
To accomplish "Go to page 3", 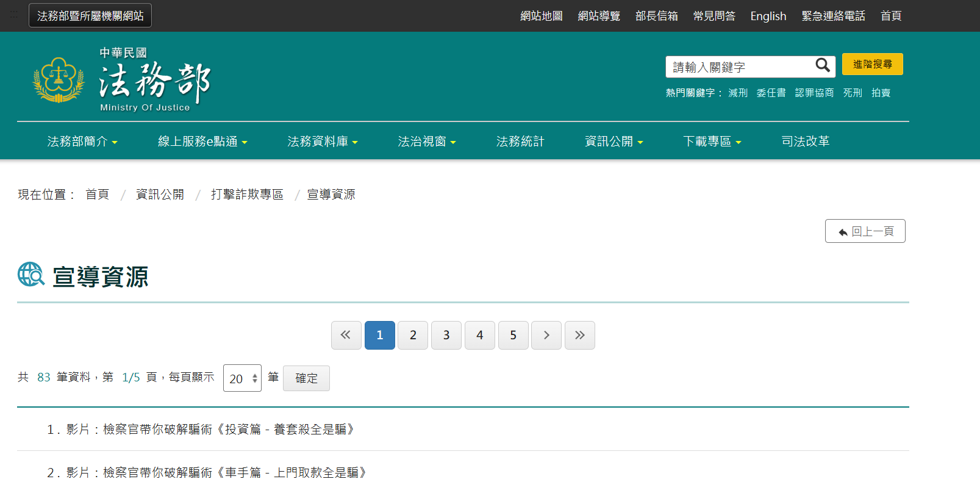I will [x=446, y=335].
